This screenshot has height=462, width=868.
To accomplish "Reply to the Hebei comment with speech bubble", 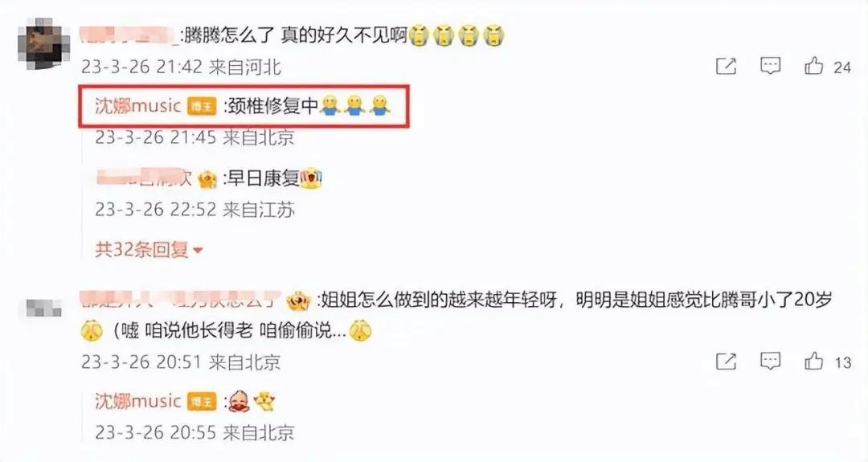I will [770, 67].
